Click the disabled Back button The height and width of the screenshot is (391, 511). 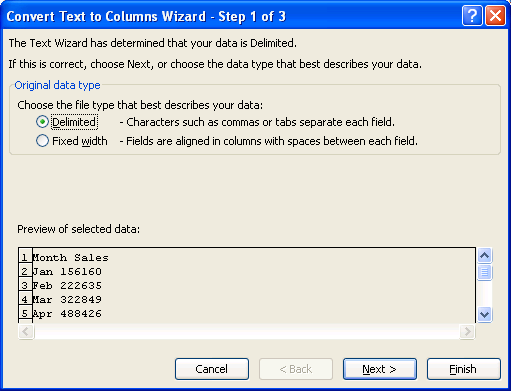[x=296, y=369]
